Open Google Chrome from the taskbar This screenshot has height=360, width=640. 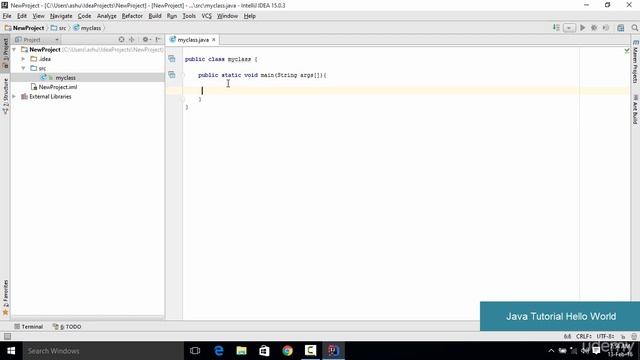287,351
